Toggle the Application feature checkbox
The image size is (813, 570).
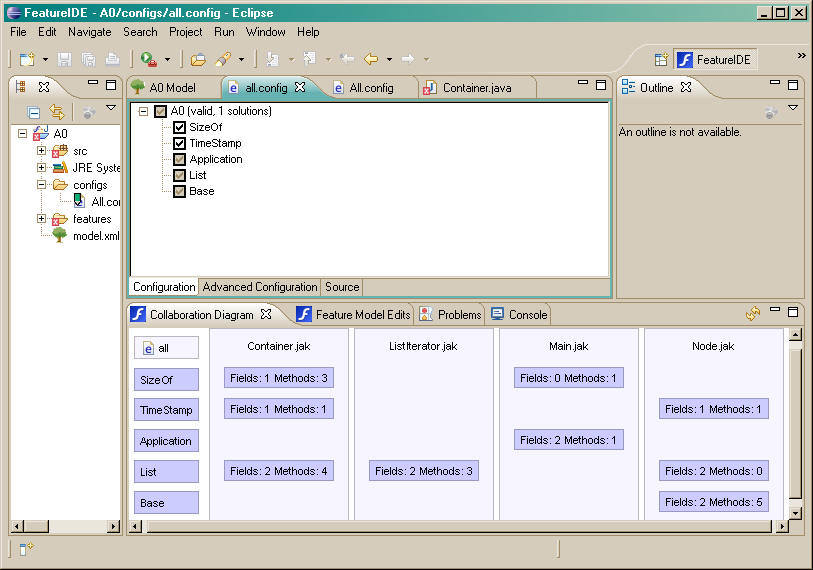tap(179, 159)
